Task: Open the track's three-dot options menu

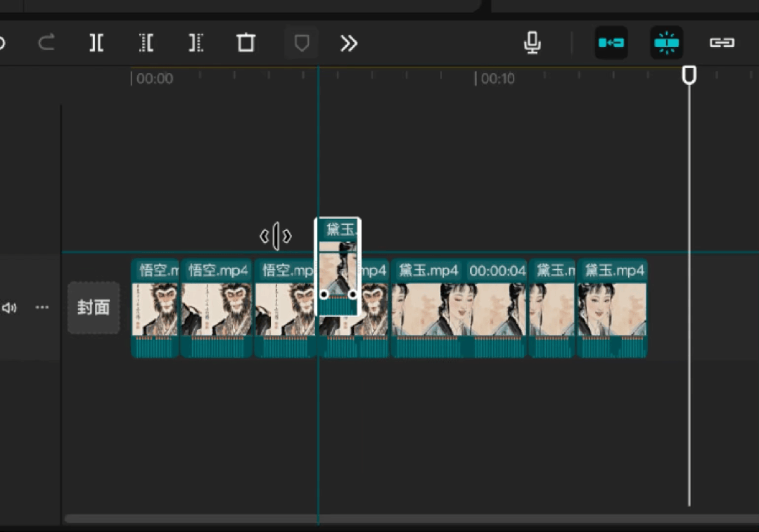Action: (x=42, y=308)
